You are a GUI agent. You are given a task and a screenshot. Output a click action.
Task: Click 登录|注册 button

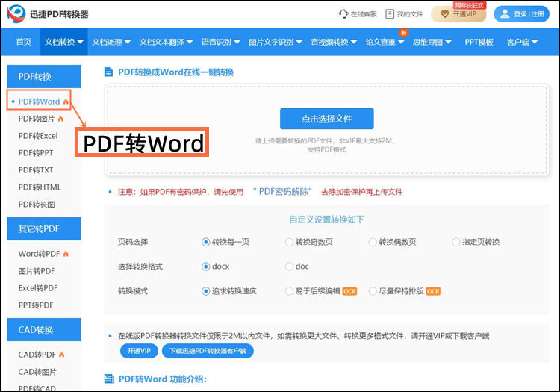pyautogui.click(x=521, y=14)
